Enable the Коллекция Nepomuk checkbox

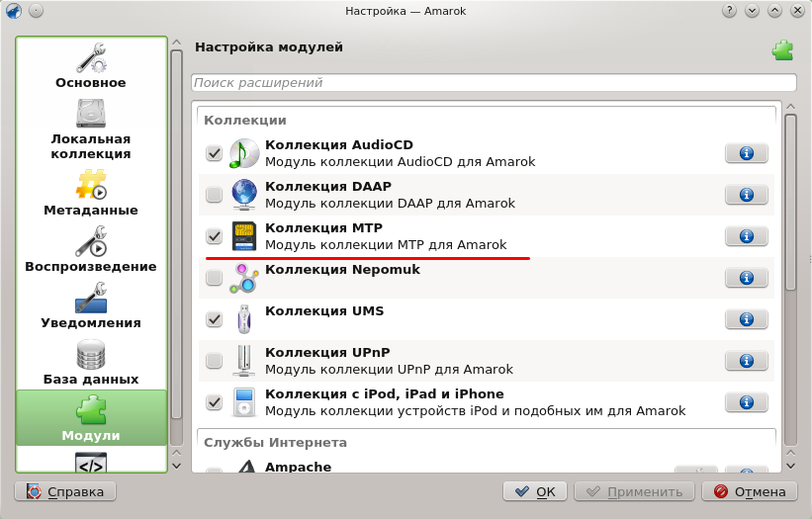pos(214,278)
